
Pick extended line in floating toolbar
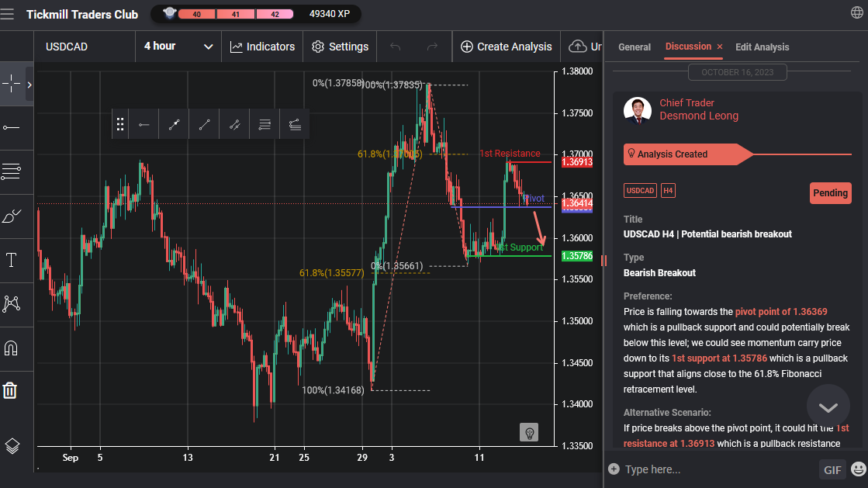point(235,125)
